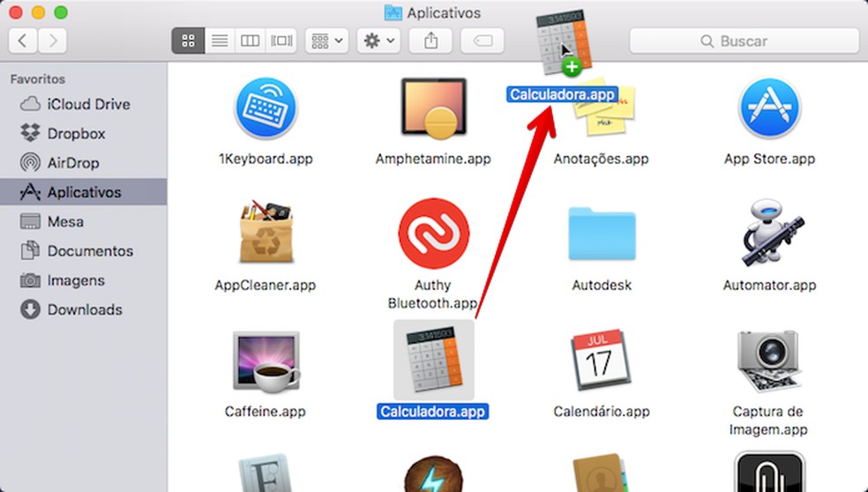This screenshot has height=492, width=868.
Task: Click the edit tags toolbar button
Action: click(483, 41)
